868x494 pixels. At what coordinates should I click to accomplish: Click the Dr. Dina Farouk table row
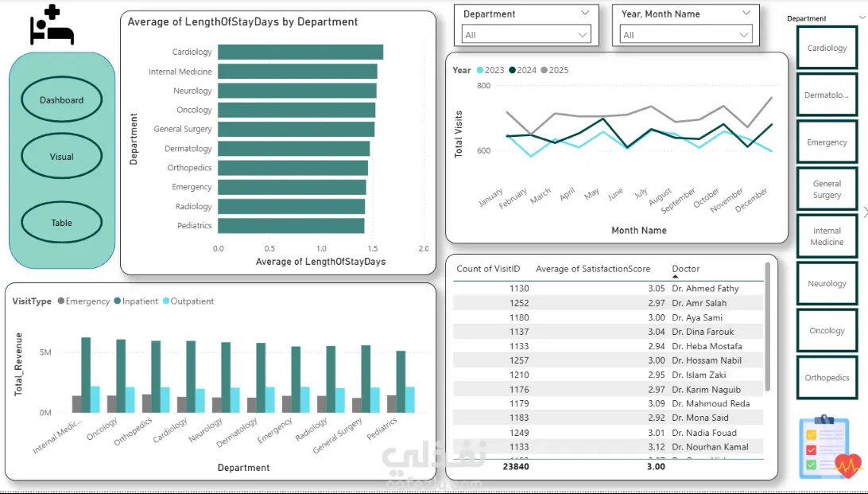point(608,332)
